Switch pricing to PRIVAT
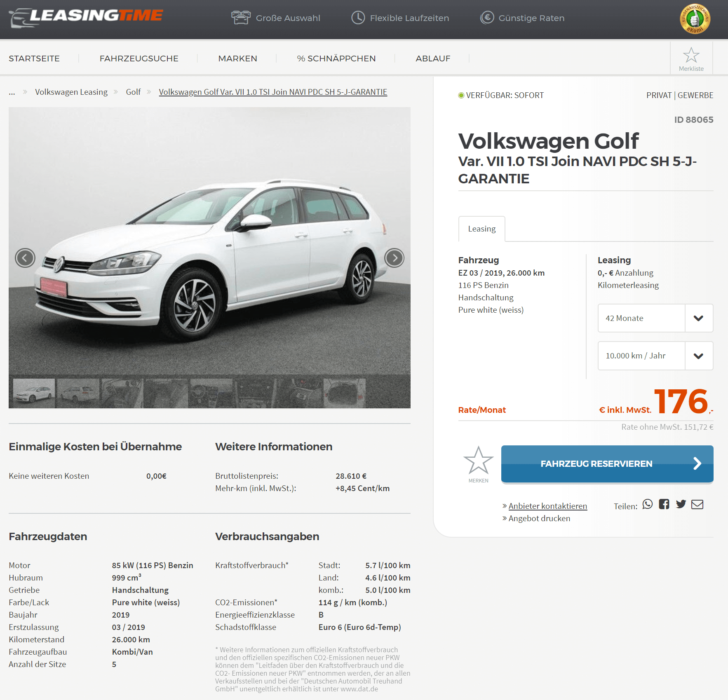 [659, 95]
